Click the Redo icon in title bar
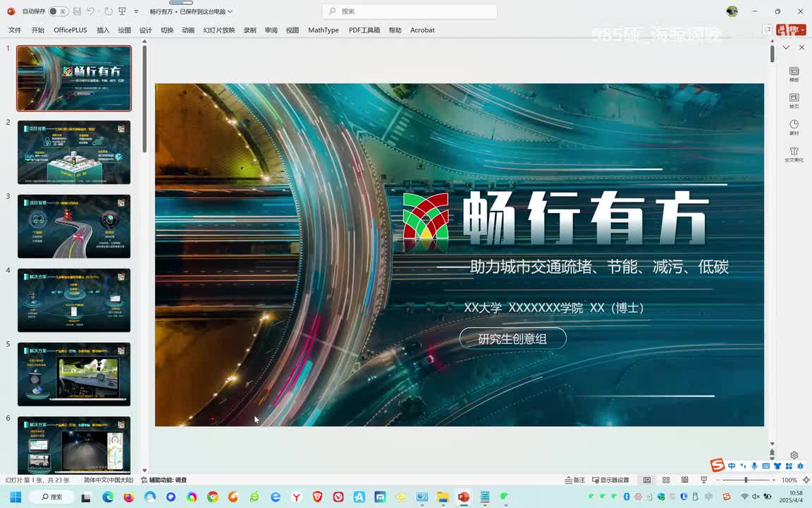 109,11
